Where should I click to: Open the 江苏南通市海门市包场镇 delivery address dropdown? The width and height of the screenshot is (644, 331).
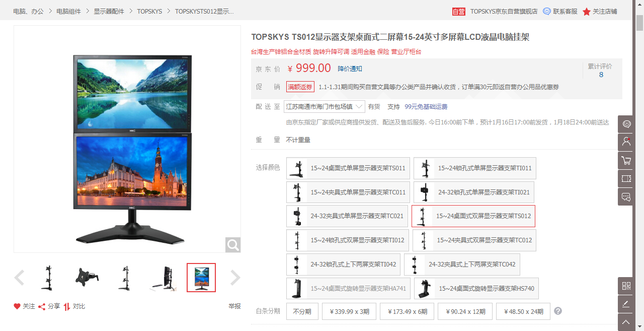click(325, 106)
